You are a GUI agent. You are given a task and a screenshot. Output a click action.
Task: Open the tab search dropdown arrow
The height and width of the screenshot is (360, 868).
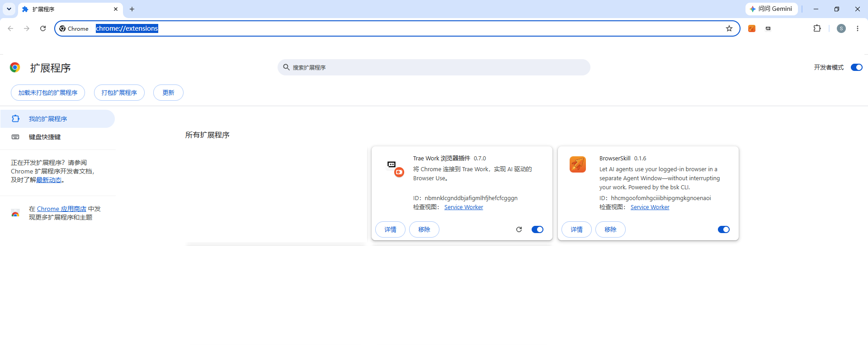click(9, 9)
